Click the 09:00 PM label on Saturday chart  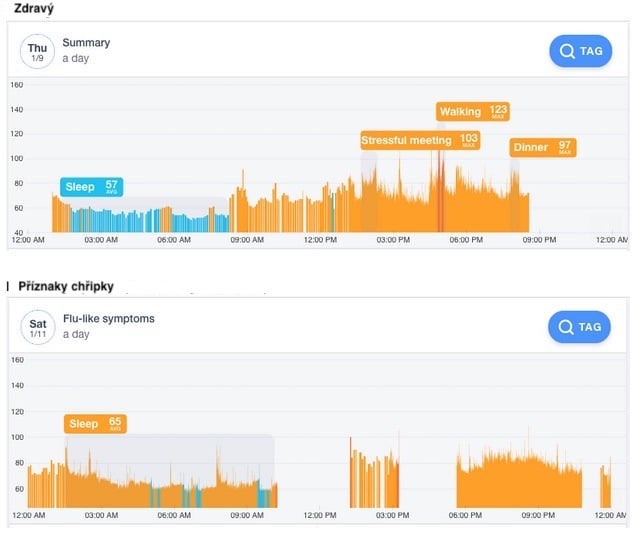pos(538,515)
